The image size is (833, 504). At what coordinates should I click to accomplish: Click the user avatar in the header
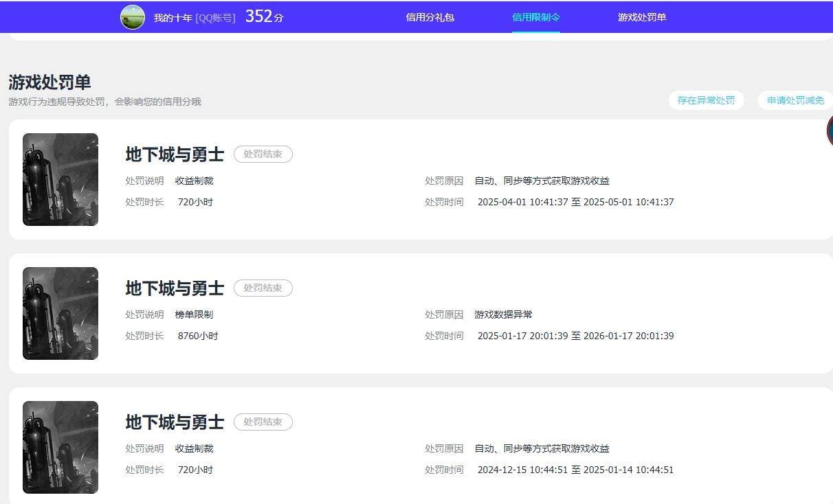pyautogui.click(x=133, y=17)
